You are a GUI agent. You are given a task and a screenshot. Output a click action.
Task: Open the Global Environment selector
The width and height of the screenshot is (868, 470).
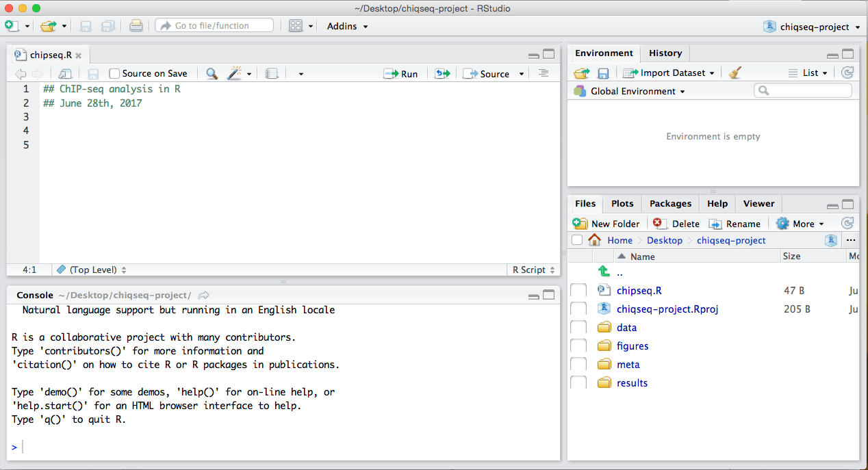[629, 91]
